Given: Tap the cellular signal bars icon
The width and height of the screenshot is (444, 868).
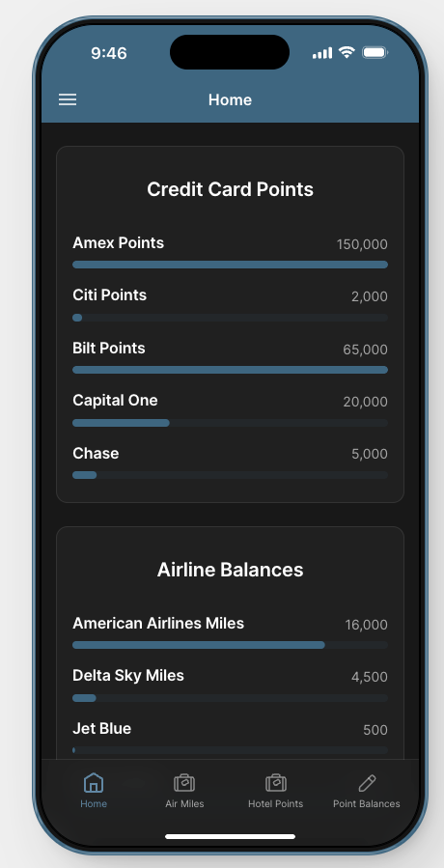Looking at the screenshot, I should pos(322,53).
